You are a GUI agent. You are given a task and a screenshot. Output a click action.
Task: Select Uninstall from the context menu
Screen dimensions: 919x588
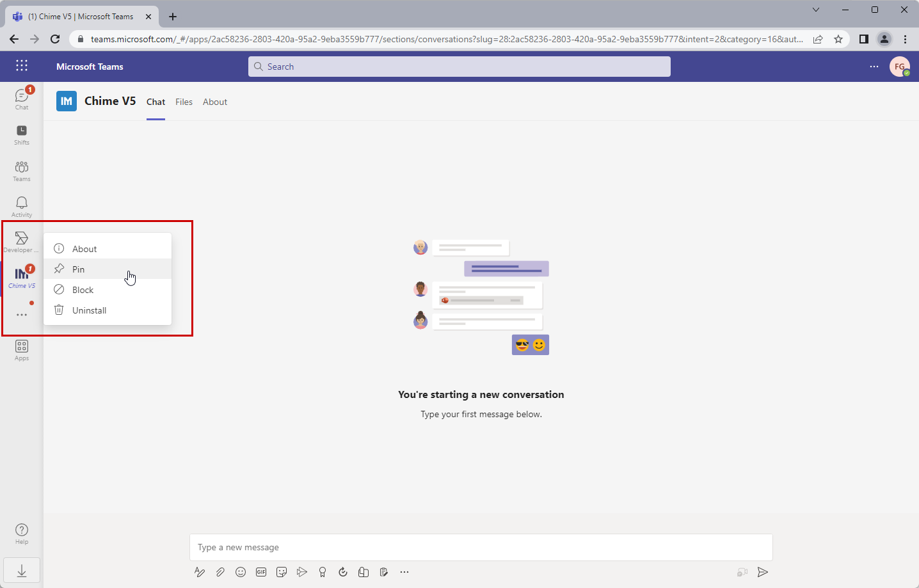pyautogui.click(x=108, y=310)
